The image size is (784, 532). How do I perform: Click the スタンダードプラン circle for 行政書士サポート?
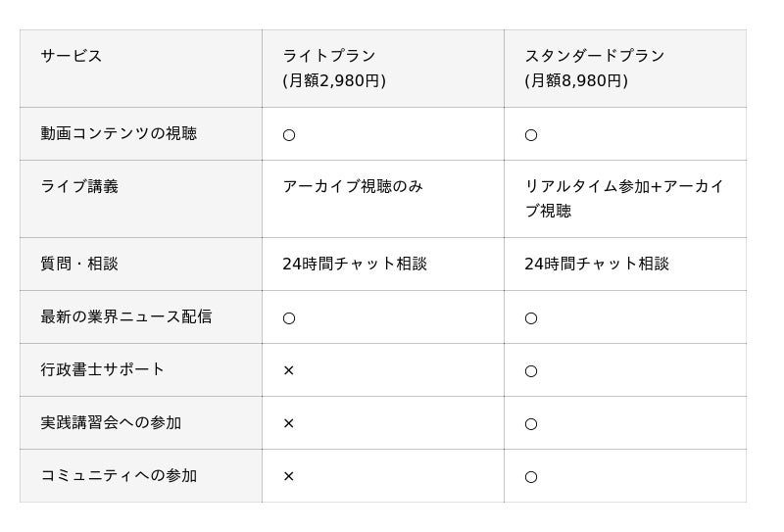coord(531,371)
